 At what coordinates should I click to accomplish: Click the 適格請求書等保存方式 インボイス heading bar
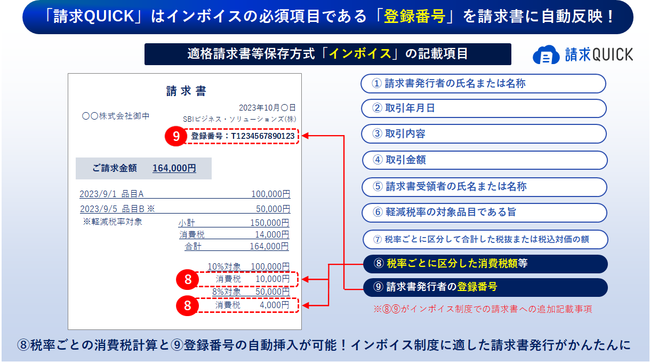(x=327, y=54)
